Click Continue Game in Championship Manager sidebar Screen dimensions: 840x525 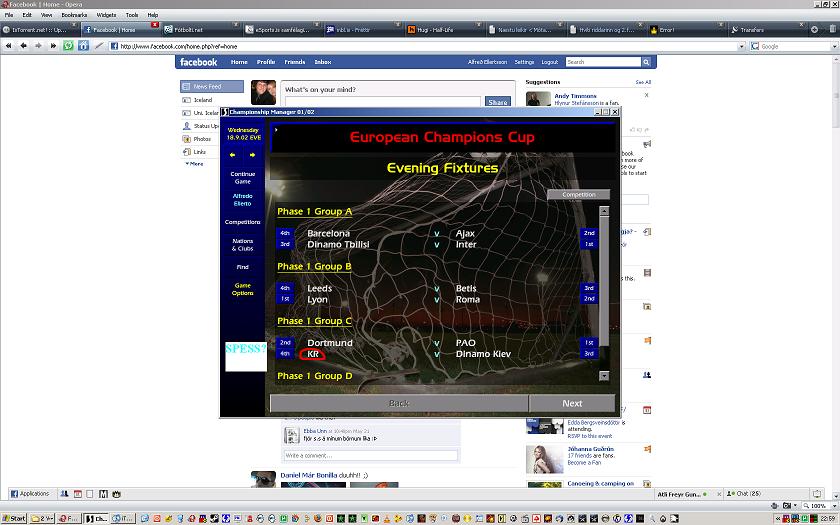[243, 177]
